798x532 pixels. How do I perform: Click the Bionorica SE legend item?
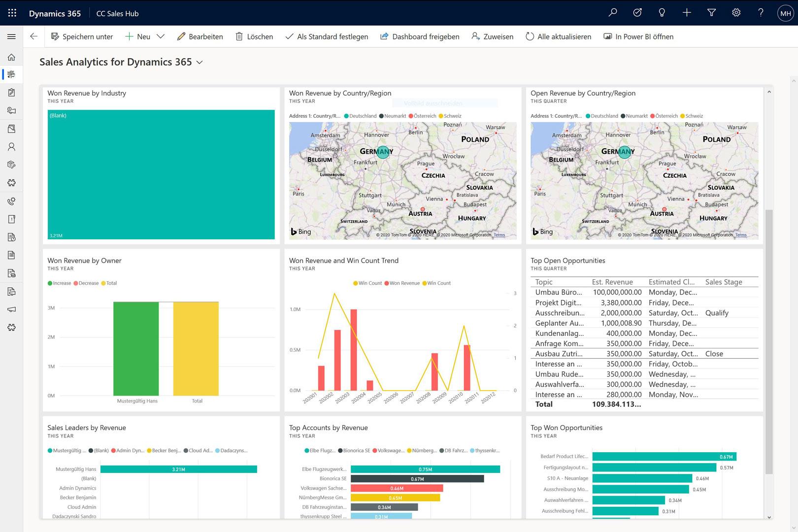[x=354, y=451]
